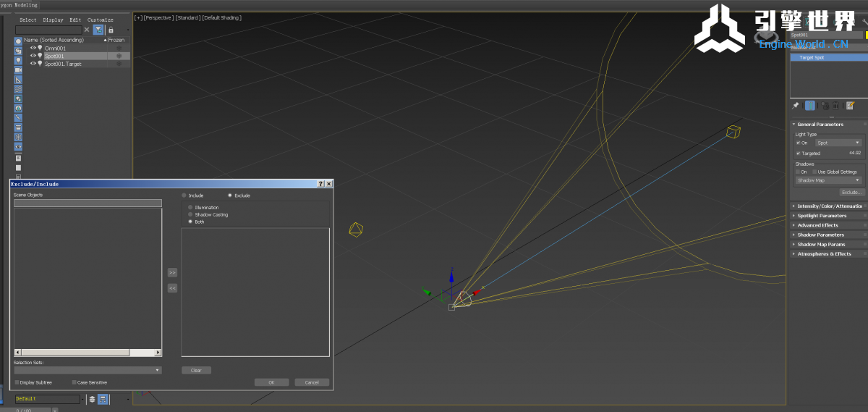Click the pin stack icon
This screenshot has height=412, width=868.
(x=796, y=106)
